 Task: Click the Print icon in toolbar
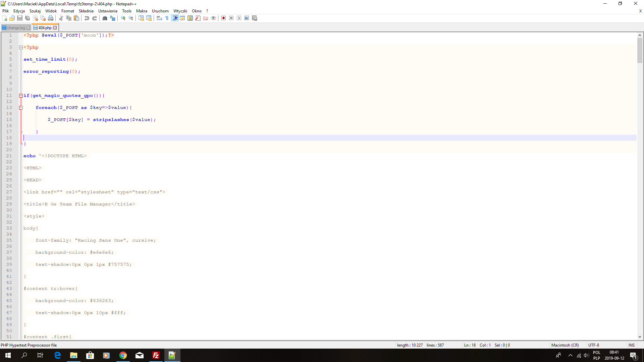[x=51, y=18]
